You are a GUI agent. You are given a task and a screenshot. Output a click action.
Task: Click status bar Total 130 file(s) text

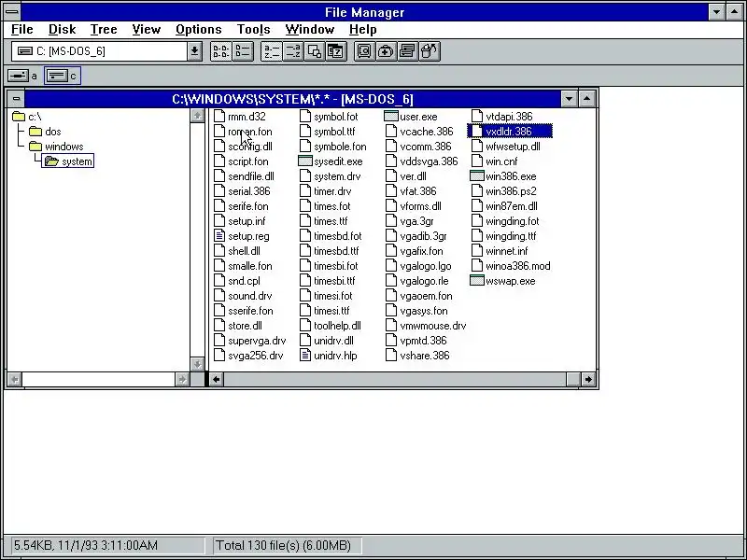[284, 545]
